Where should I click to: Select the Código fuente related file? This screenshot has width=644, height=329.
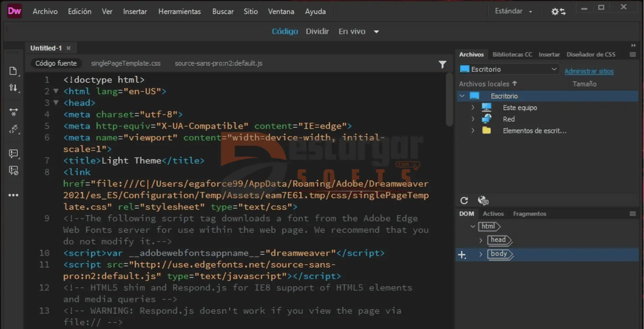[56, 63]
